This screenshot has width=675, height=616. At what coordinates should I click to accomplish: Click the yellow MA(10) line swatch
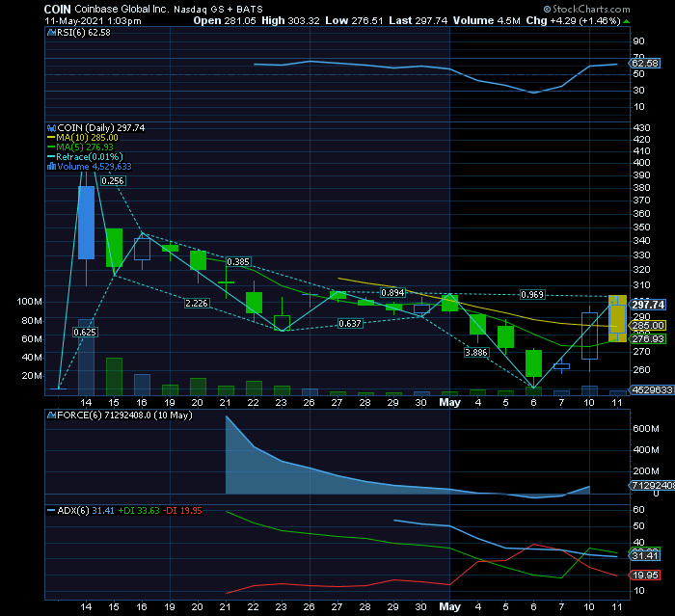(51, 138)
